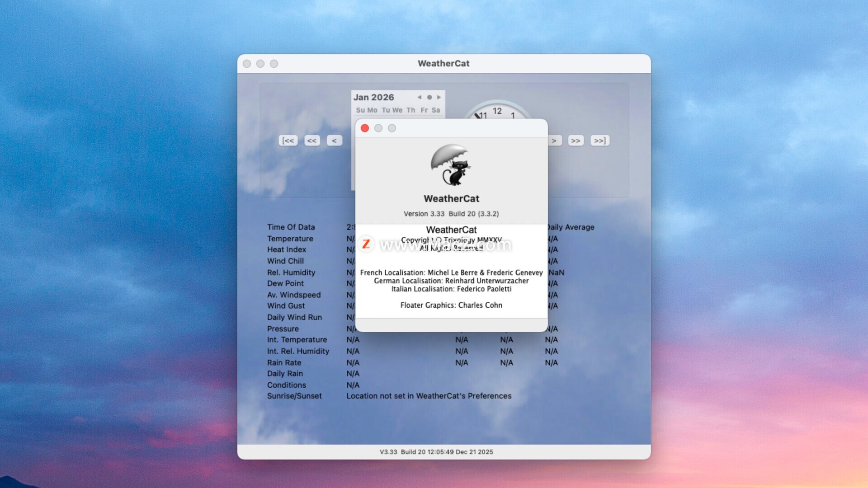Image resolution: width=868 pixels, height=488 pixels.
Task: Click the Jan 2026 calendar header
Action: pyautogui.click(x=374, y=97)
